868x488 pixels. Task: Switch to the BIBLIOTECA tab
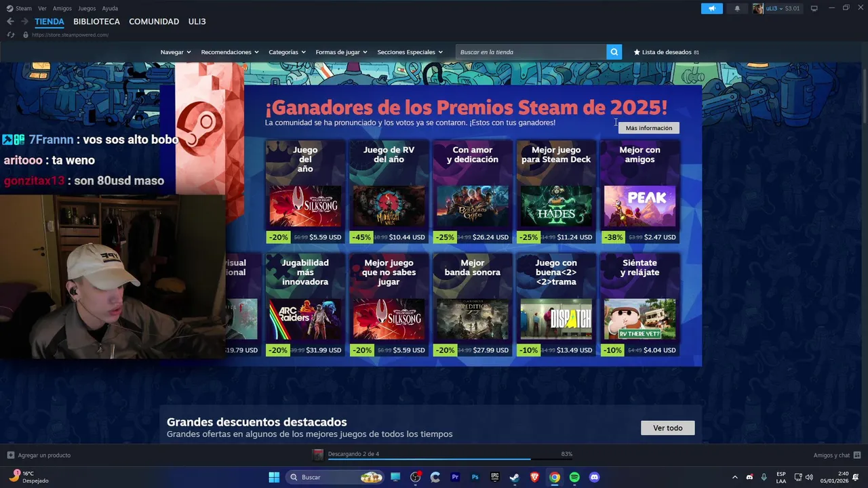click(x=96, y=22)
